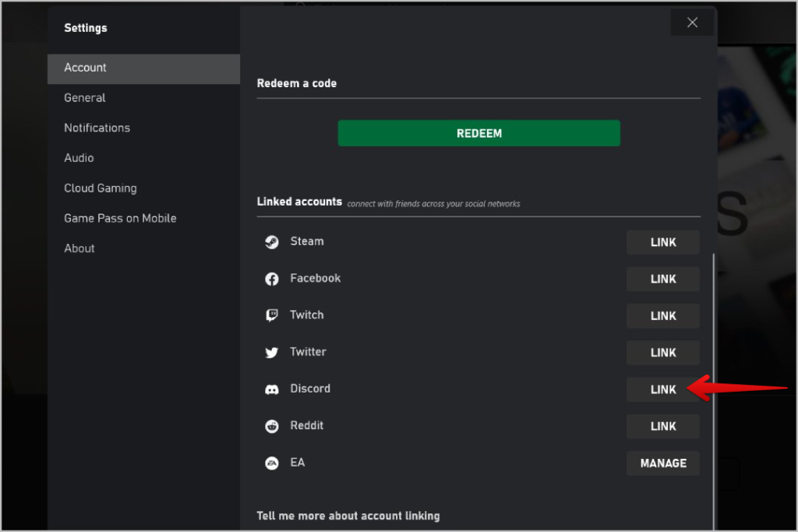Close the Settings dialog with the X

coord(692,23)
